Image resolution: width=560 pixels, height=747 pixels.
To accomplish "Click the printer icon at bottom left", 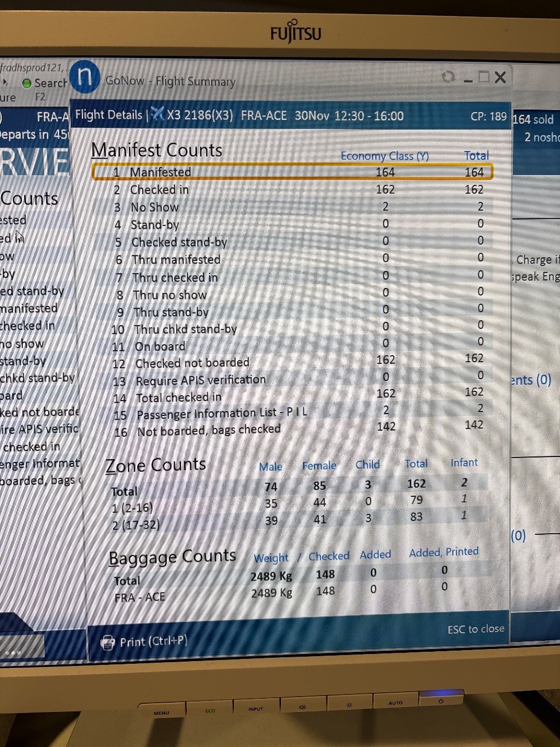I will click(x=108, y=642).
